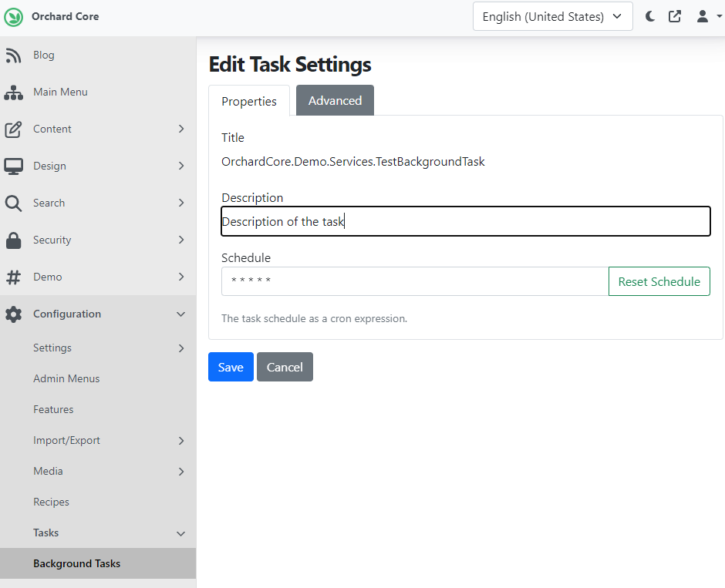725x588 pixels.
Task: Open the Main Menu item
Action: [61, 92]
